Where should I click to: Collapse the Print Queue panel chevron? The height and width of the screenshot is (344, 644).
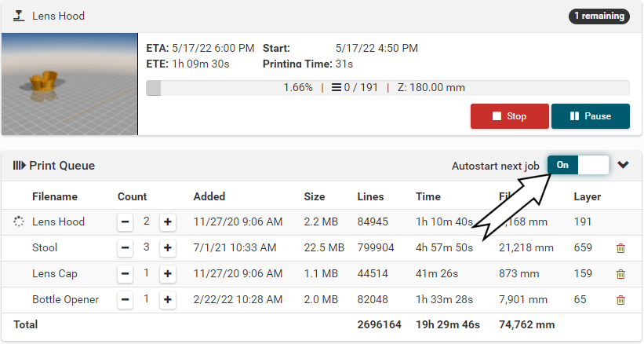pyautogui.click(x=624, y=165)
